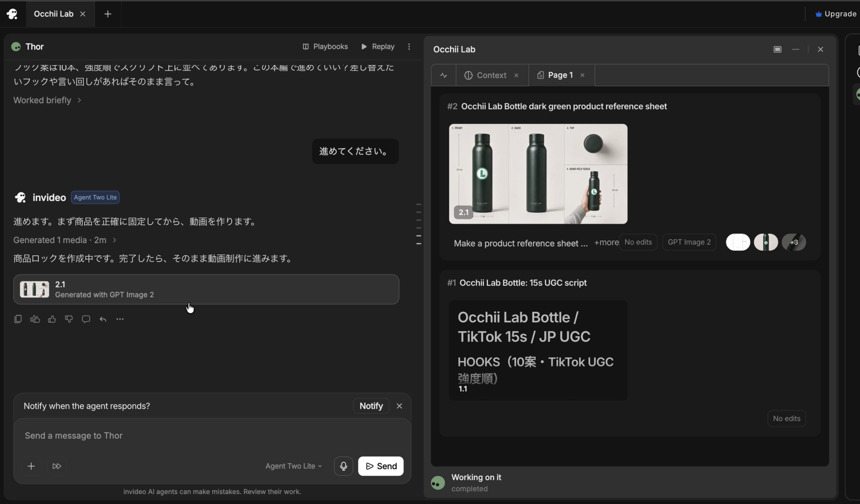Click the GPT Image 2 model tag
The height and width of the screenshot is (504, 860).
tap(689, 242)
